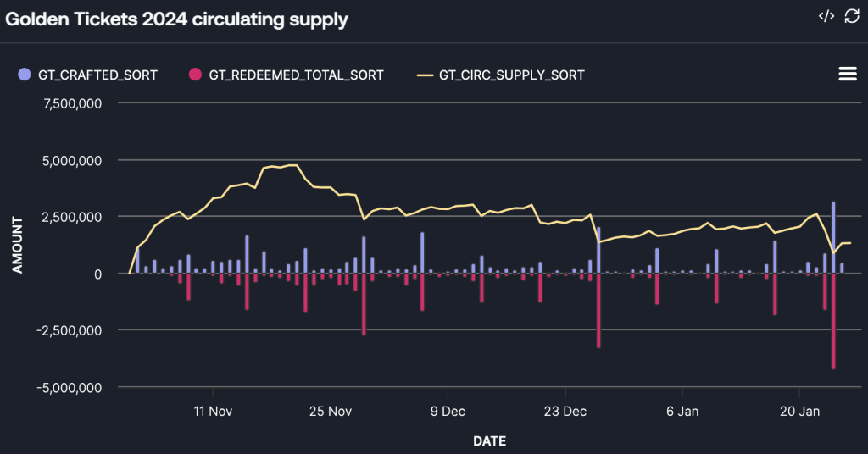Click the 11 Nov axis label
This screenshot has width=868, height=454.
(213, 412)
